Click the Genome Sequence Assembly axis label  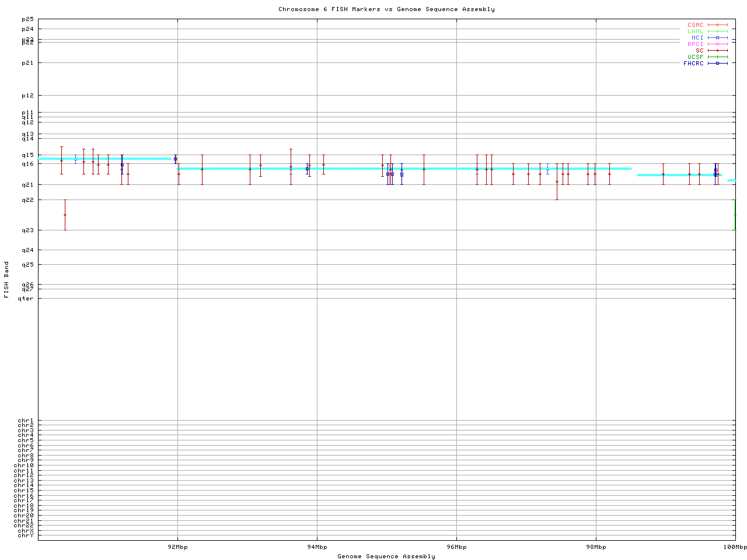point(386,556)
